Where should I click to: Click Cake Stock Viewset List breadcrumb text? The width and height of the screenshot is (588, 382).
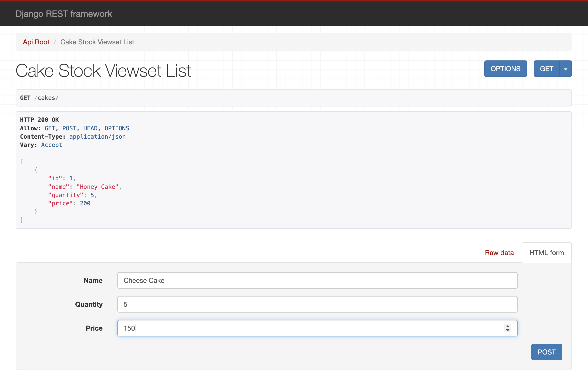pyautogui.click(x=97, y=42)
